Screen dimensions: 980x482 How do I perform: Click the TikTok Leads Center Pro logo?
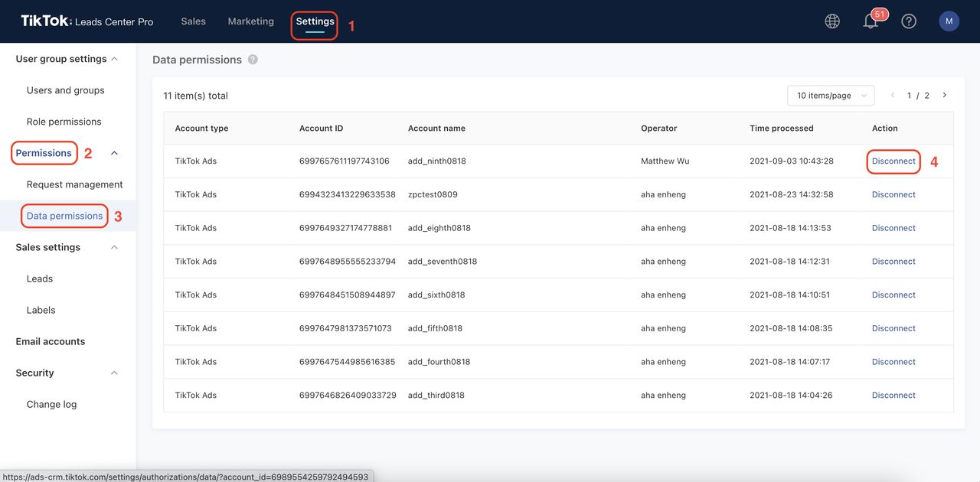tap(84, 21)
